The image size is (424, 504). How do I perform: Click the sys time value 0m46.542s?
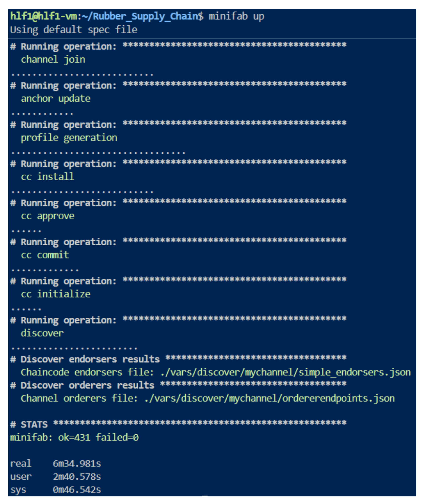77,489
